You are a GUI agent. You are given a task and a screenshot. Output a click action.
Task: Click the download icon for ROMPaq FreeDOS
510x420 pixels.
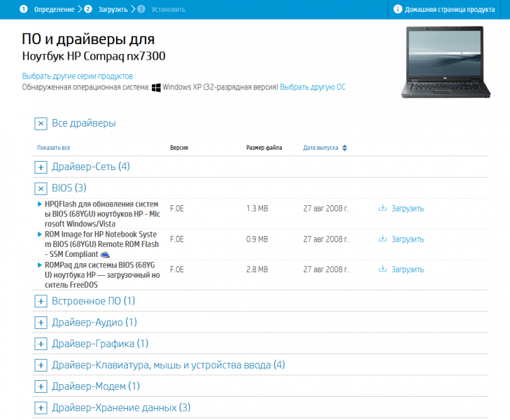(382, 269)
